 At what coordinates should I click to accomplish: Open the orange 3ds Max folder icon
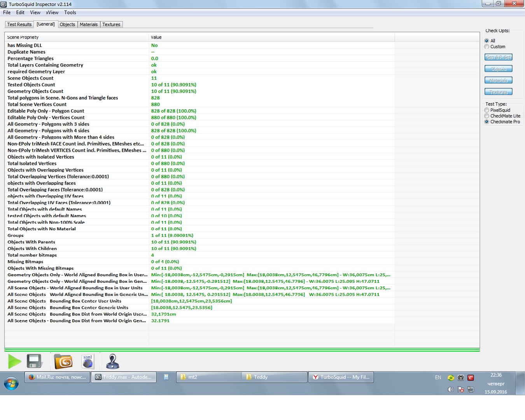pos(63,361)
